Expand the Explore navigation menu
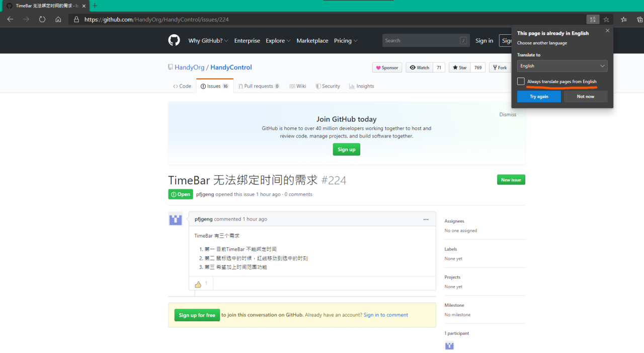644x353 pixels. (278, 41)
